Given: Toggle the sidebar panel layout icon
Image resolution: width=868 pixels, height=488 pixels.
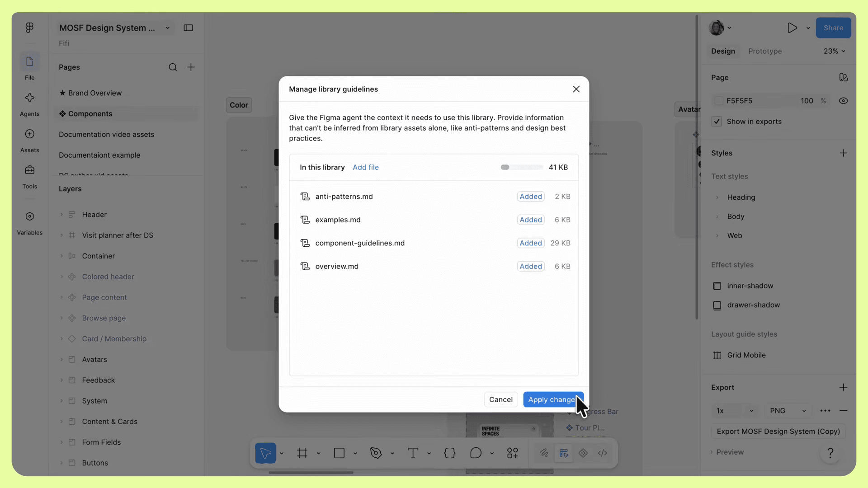Looking at the screenshot, I should (189, 28).
